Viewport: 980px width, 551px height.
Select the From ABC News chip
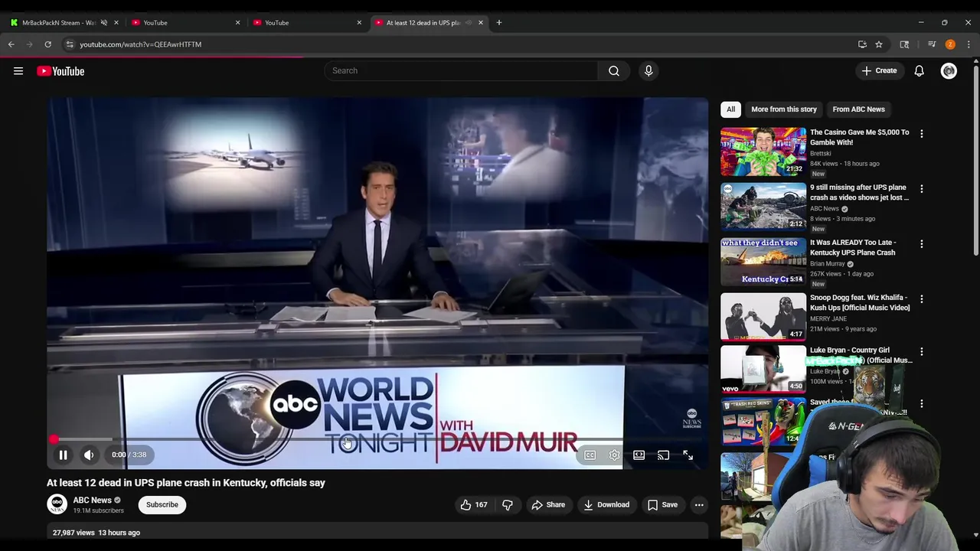858,109
